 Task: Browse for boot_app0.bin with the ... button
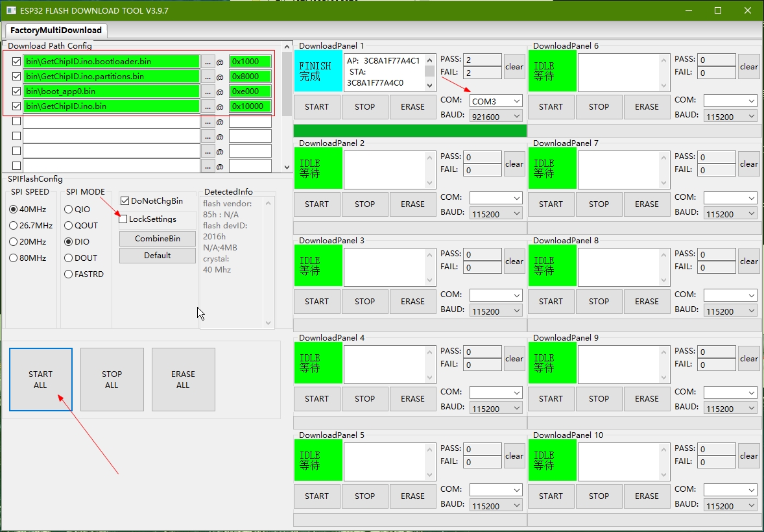(x=208, y=91)
